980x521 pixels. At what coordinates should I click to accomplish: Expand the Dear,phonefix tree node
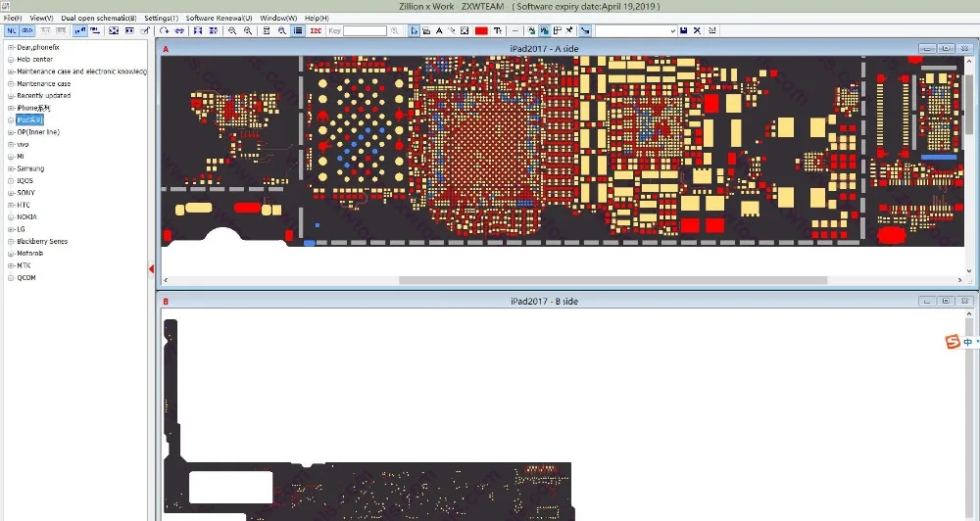[x=11, y=47]
